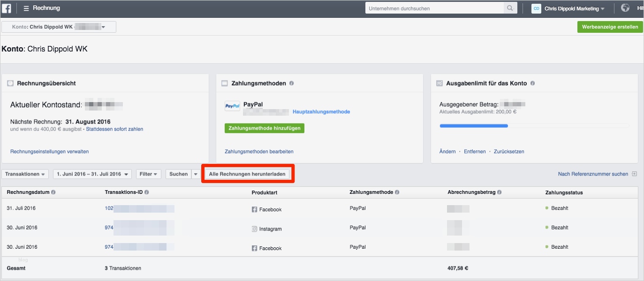
Task: Click the Facebook logo icon
Action: click(7, 8)
